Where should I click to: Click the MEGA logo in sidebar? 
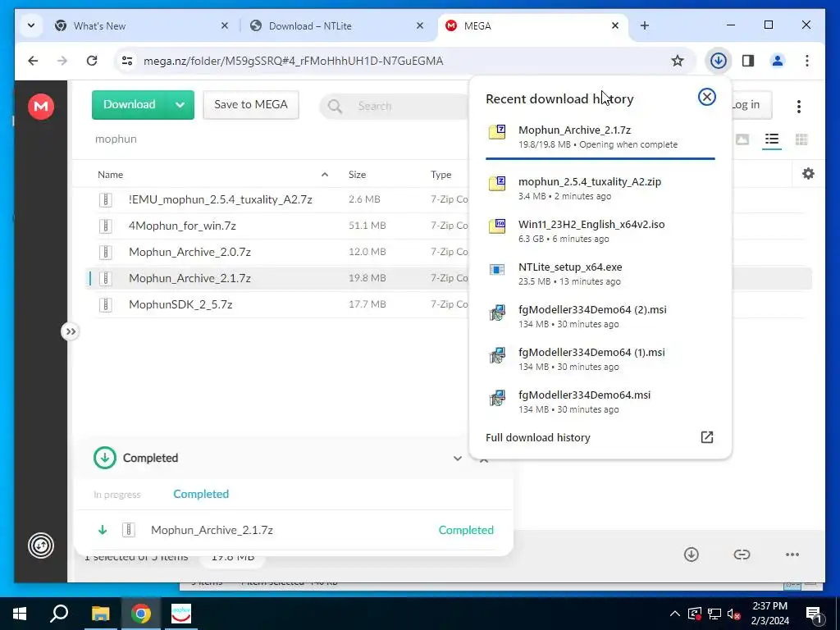(41, 106)
